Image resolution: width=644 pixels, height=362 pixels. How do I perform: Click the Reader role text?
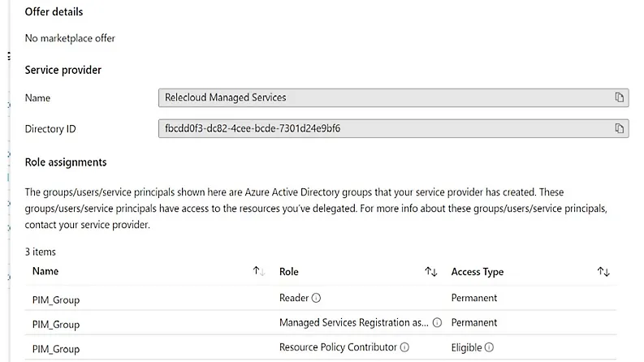pyautogui.click(x=294, y=298)
